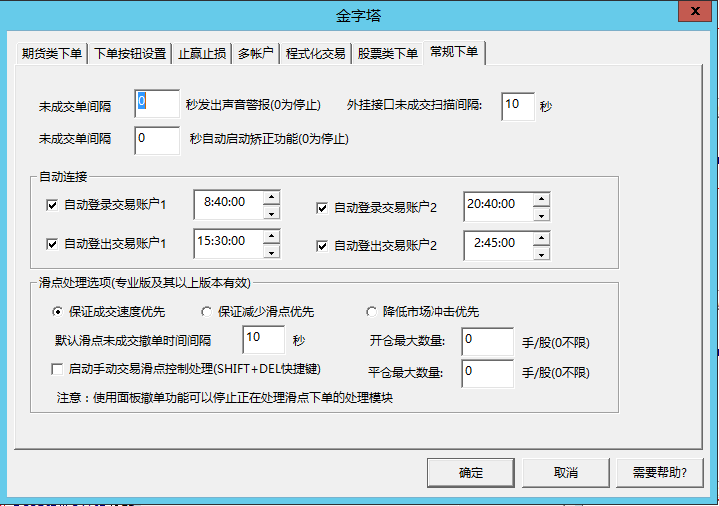This screenshot has height=506, width=719.
Task: Toggle 自动登录交易账户1 checkbox
Action: coord(53,206)
